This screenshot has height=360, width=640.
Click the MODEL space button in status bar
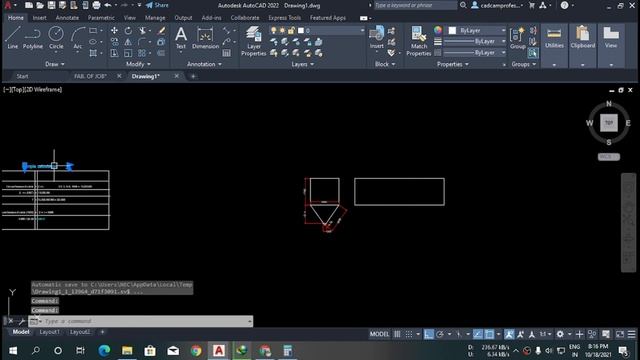(x=379, y=334)
